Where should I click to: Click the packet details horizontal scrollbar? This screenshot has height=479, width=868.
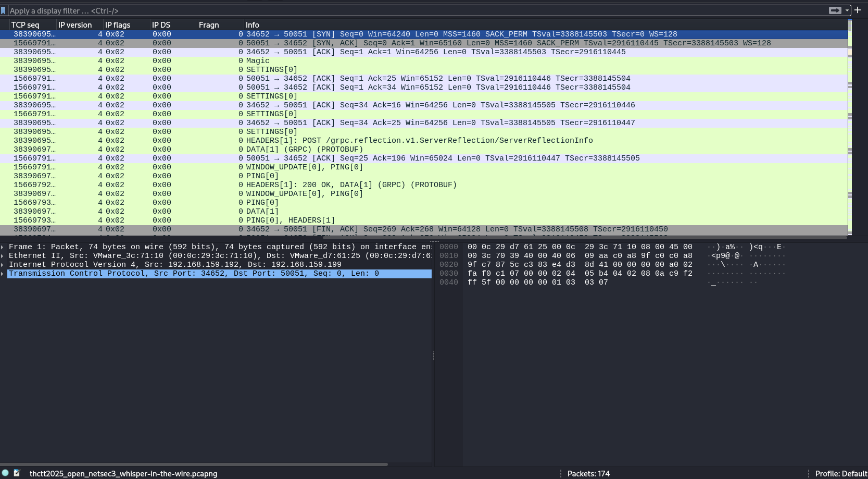tap(194, 464)
